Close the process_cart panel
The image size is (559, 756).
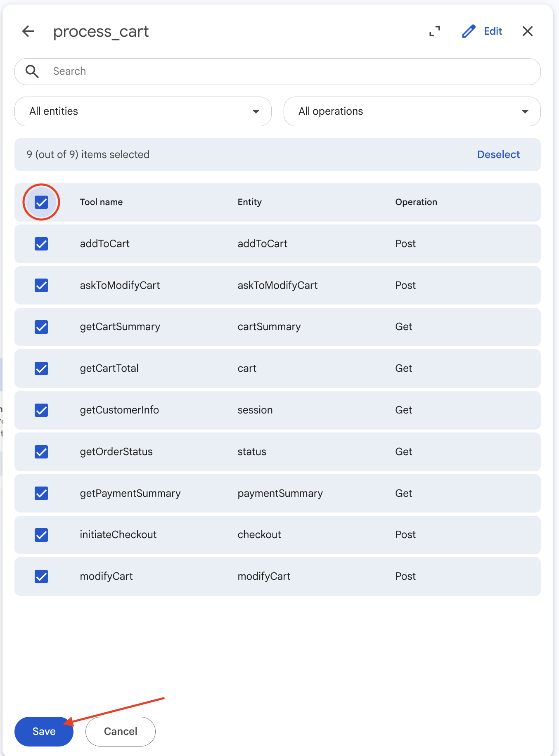pyautogui.click(x=528, y=31)
